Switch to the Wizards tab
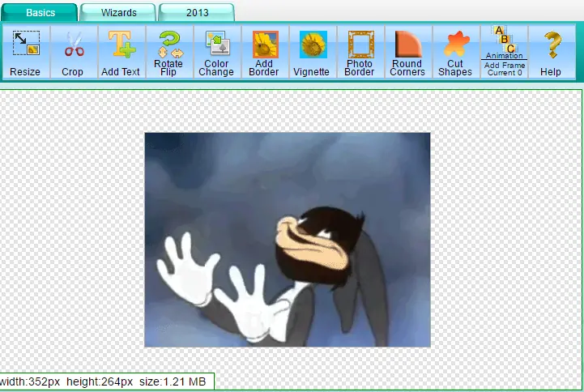This screenshot has height=392, width=584. click(x=118, y=13)
